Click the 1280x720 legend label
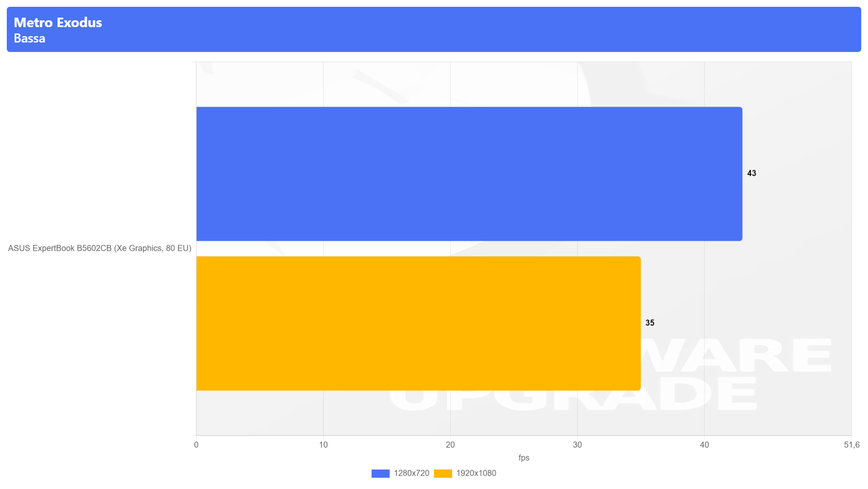This screenshot has height=489, width=868. click(411, 473)
